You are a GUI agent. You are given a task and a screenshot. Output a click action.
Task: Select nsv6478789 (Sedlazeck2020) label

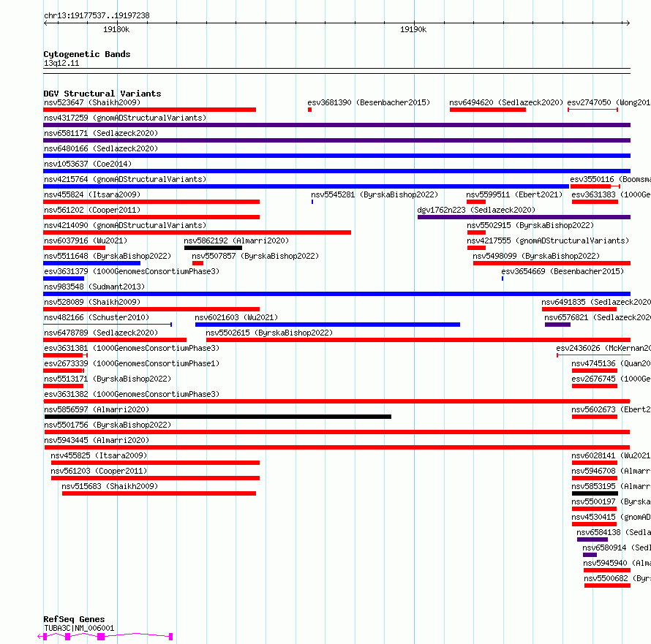click(101, 333)
